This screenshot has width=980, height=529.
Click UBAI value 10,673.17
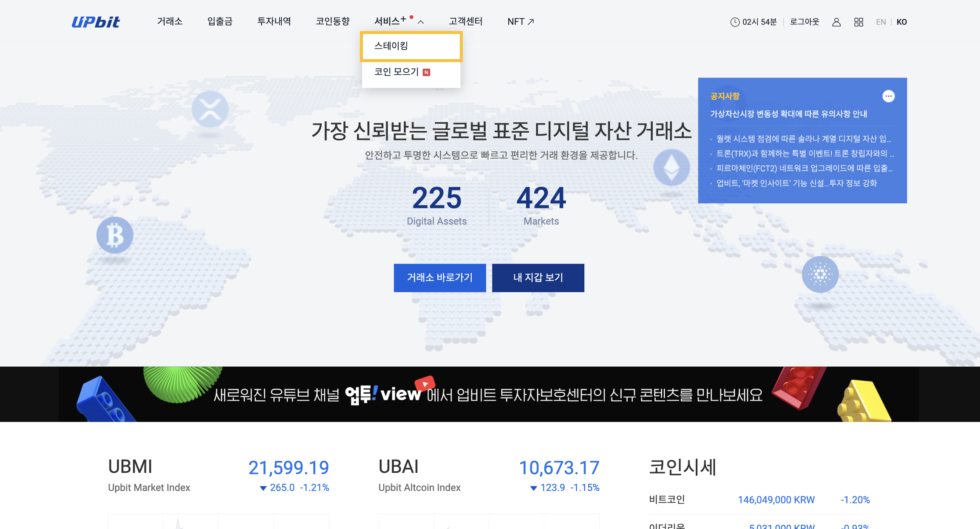tap(559, 468)
